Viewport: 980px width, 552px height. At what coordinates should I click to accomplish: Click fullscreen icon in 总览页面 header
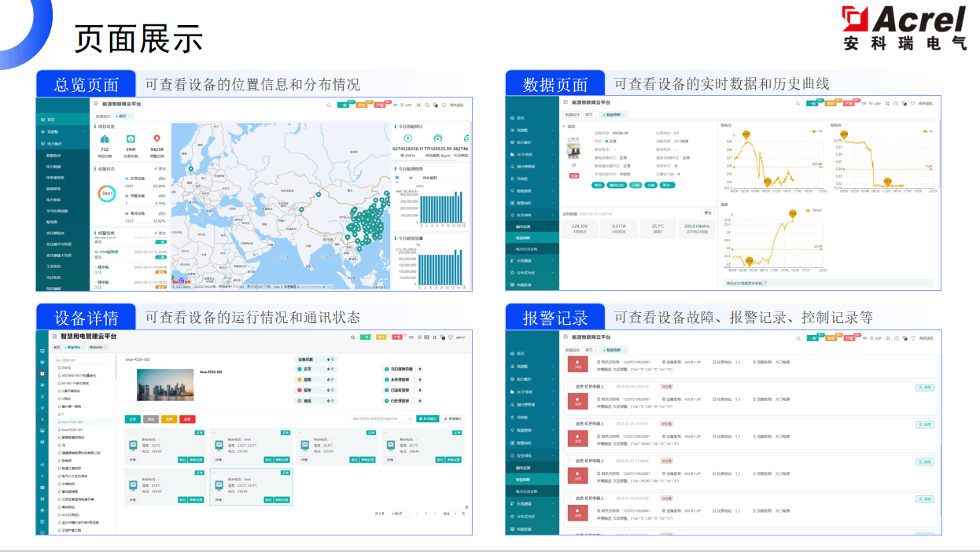pyautogui.click(x=418, y=105)
